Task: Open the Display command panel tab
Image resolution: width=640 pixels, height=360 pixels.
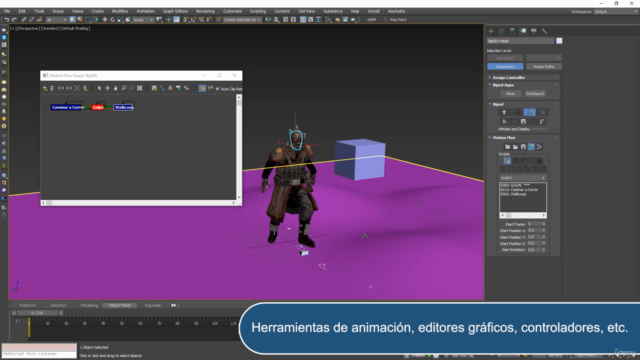Action: (x=533, y=31)
